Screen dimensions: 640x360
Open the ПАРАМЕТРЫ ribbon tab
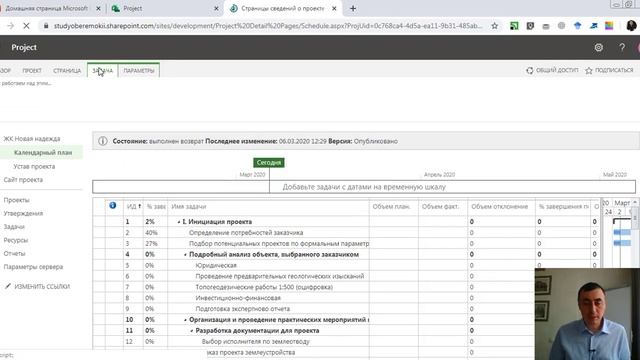[139, 70]
